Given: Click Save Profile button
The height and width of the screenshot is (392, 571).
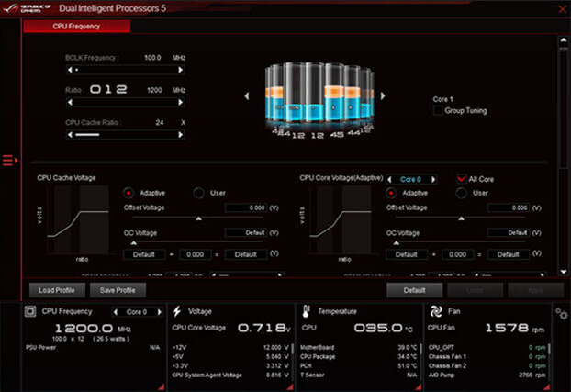Looking at the screenshot, I should 118,289.
